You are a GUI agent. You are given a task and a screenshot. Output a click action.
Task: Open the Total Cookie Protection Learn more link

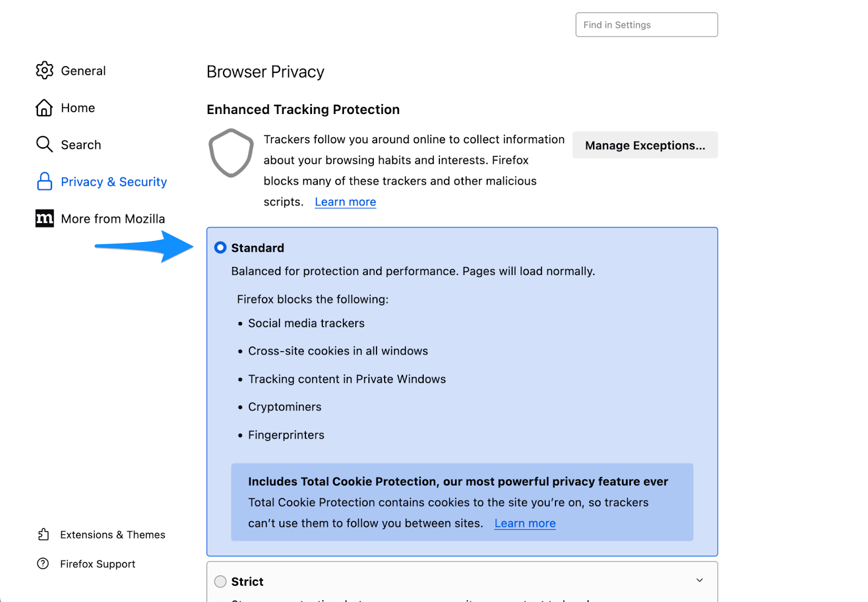(524, 523)
